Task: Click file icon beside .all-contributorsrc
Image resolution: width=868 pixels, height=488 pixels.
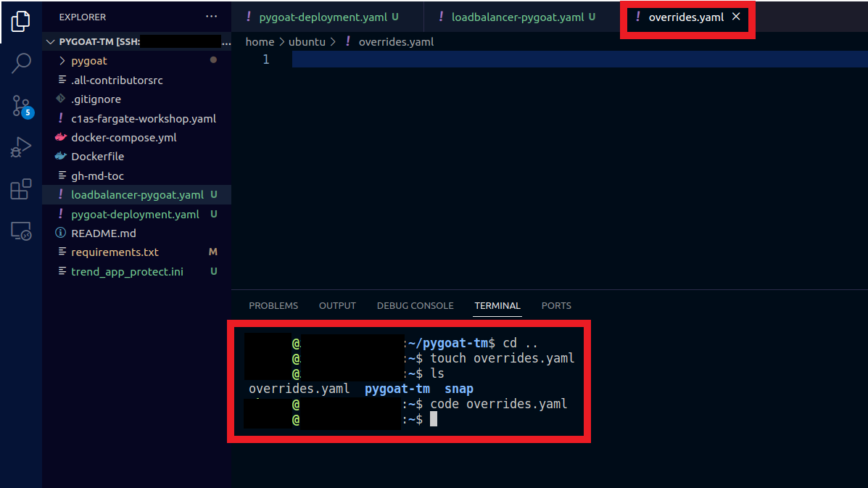Action: (x=62, y=80)
